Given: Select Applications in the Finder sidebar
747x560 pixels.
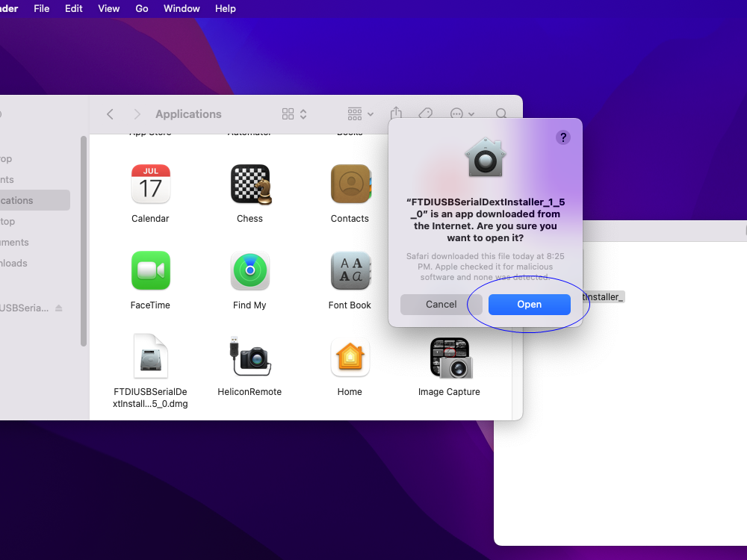Looking at the screenshot, I should pos(34,200).
